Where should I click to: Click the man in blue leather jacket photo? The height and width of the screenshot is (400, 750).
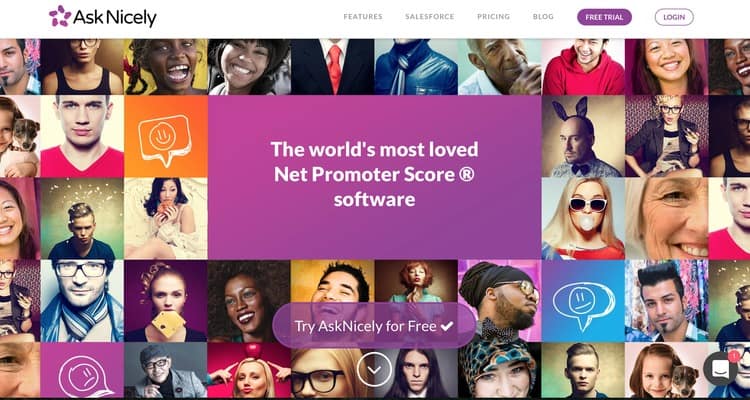(x=416, y=67)
